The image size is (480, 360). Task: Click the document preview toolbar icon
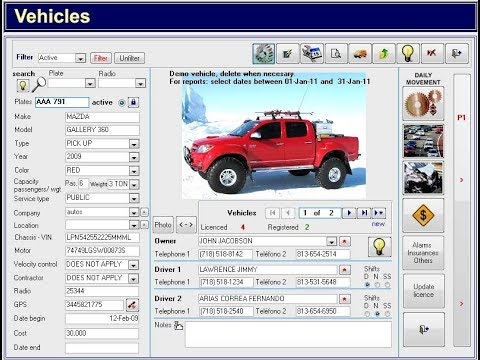(336, 53)
